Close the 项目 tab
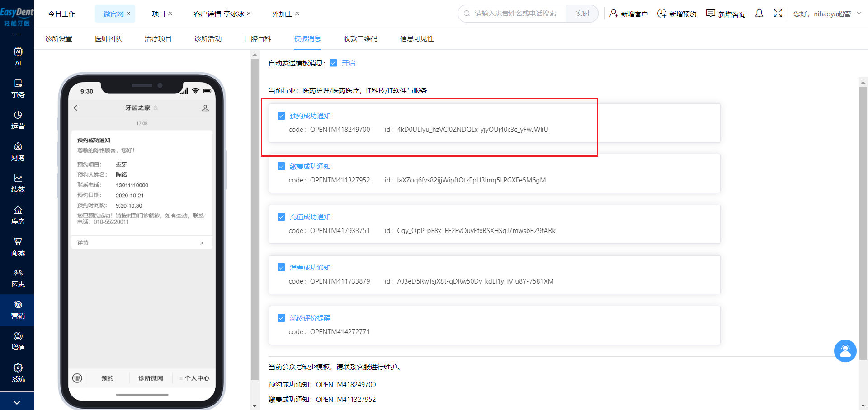 click(x=170, y=14)
